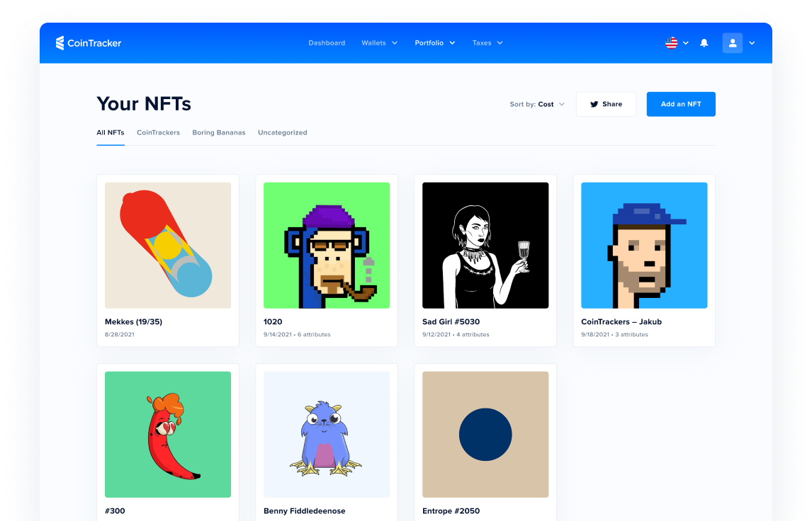Expand the Taxes dropdown arrow
This screenshot has height=521, width=812.
(x=500, y=43)
